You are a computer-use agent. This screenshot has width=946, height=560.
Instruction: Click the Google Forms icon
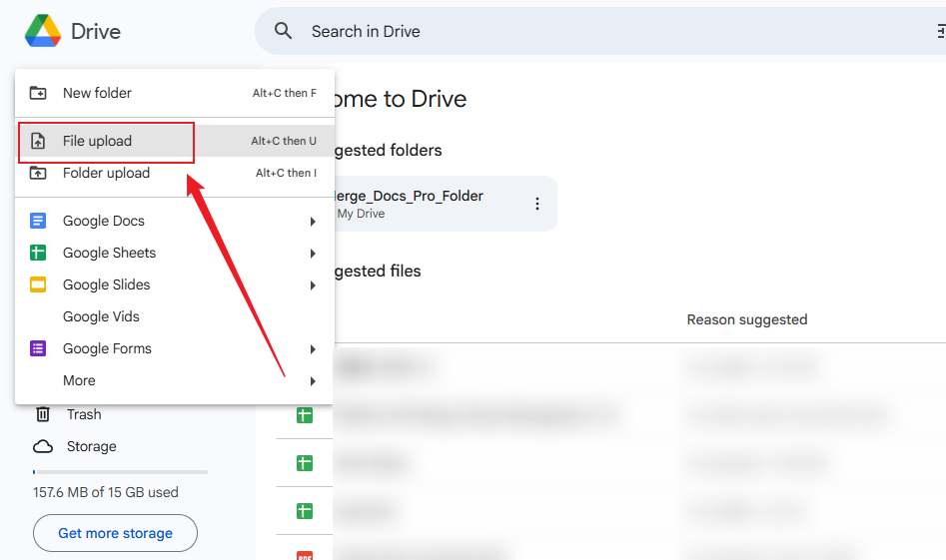38,348
